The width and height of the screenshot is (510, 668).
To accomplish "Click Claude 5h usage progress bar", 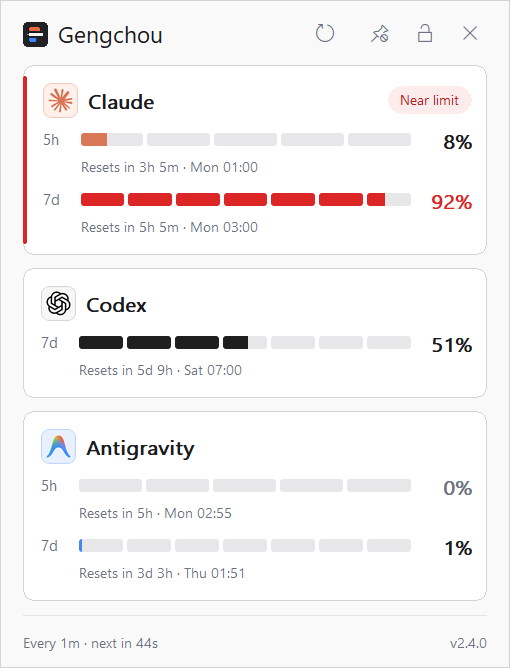I will 246,140.
